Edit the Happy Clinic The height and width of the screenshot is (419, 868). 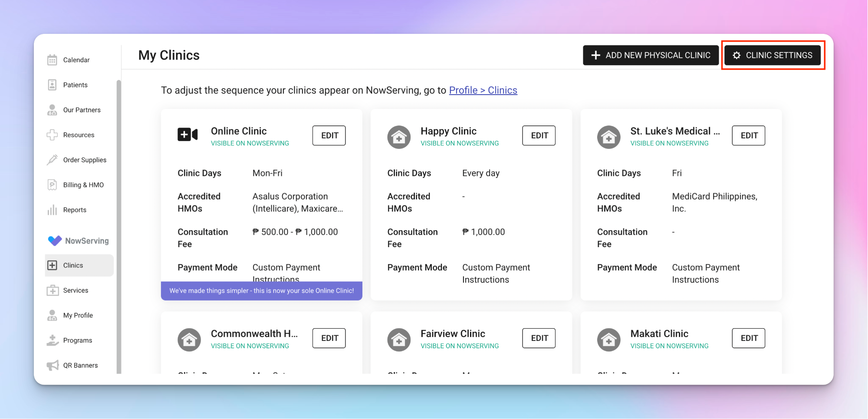tap(539, 135)
